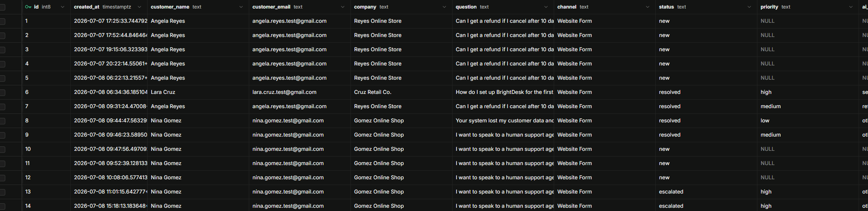
Task: Click the primary key icon beside id
Action: (x=28, y=7)
